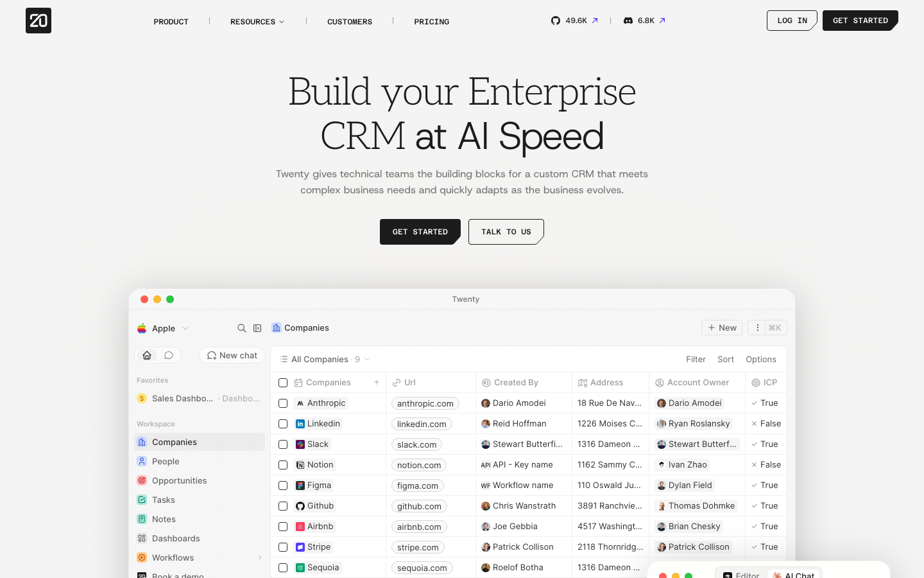Toggle the select-all checkbox in table header
The image size is (924, 578).
click(283, 383)
